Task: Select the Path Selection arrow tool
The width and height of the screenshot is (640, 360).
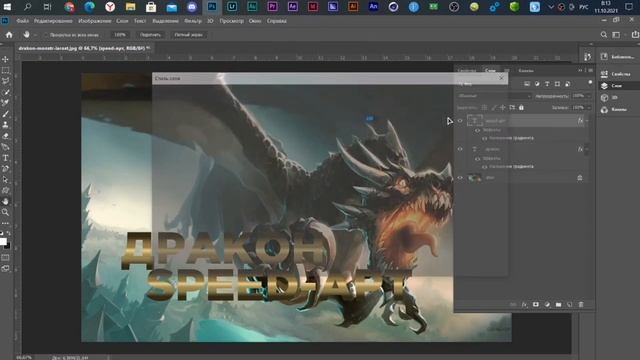Action: (5, 180)
